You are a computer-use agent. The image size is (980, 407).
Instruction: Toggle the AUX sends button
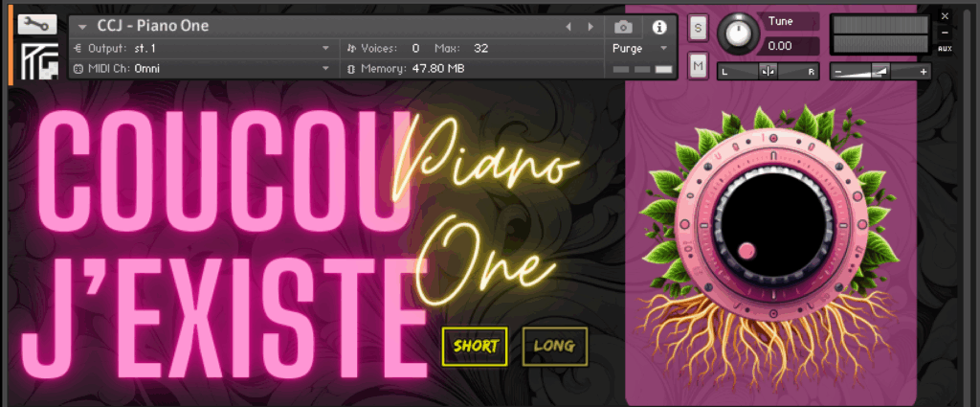click(945, 49)
